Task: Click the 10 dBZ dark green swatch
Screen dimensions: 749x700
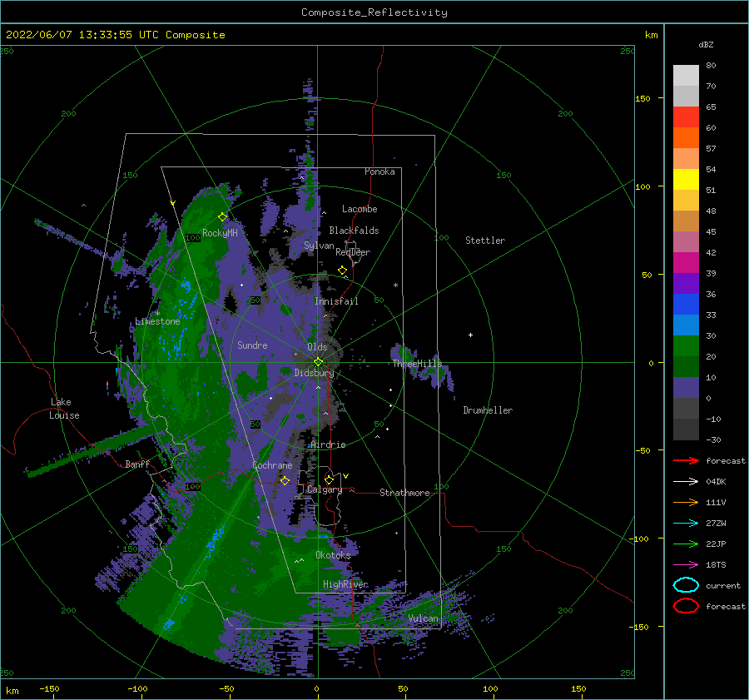Action: pyautogui.click(x=686, y=366)
